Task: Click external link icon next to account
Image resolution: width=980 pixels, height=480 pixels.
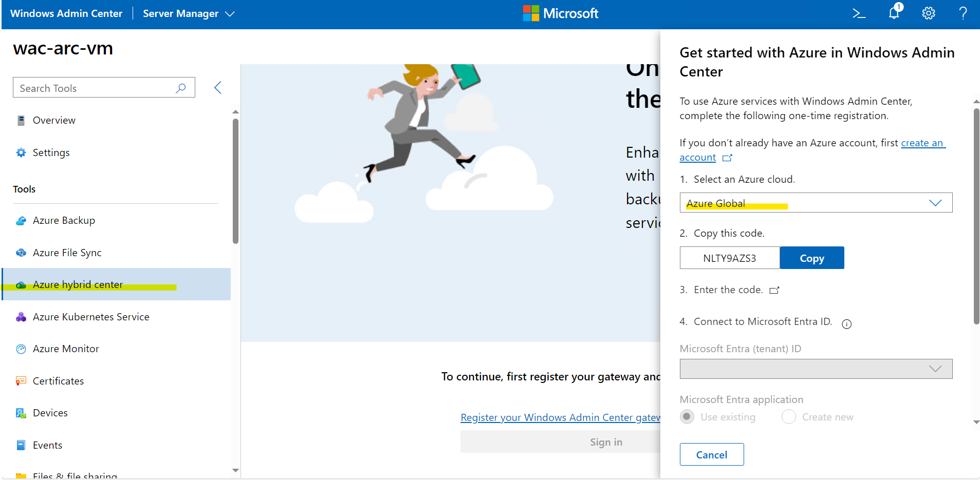Action: 727,158
